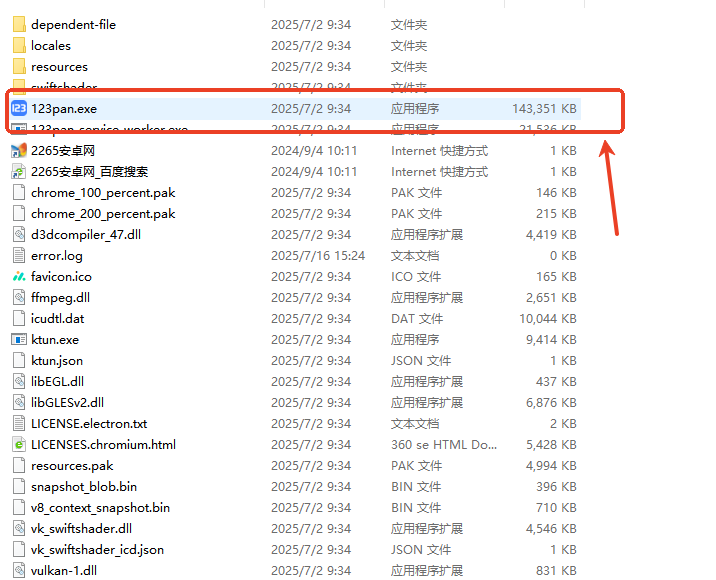Image resolution: width=716 pixels, height=580 pixels.
Task: Click the locales folder icon
Action: tap(19, 46)
